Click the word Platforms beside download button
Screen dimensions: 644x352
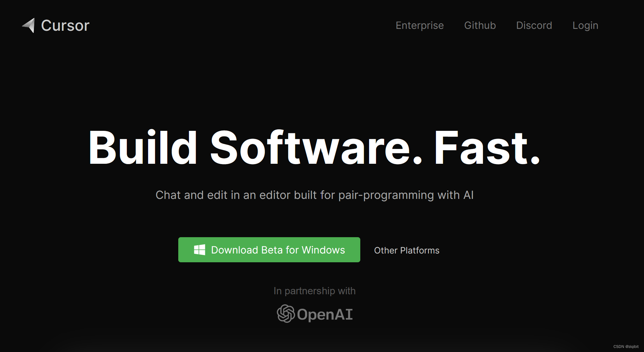point(420,250)
